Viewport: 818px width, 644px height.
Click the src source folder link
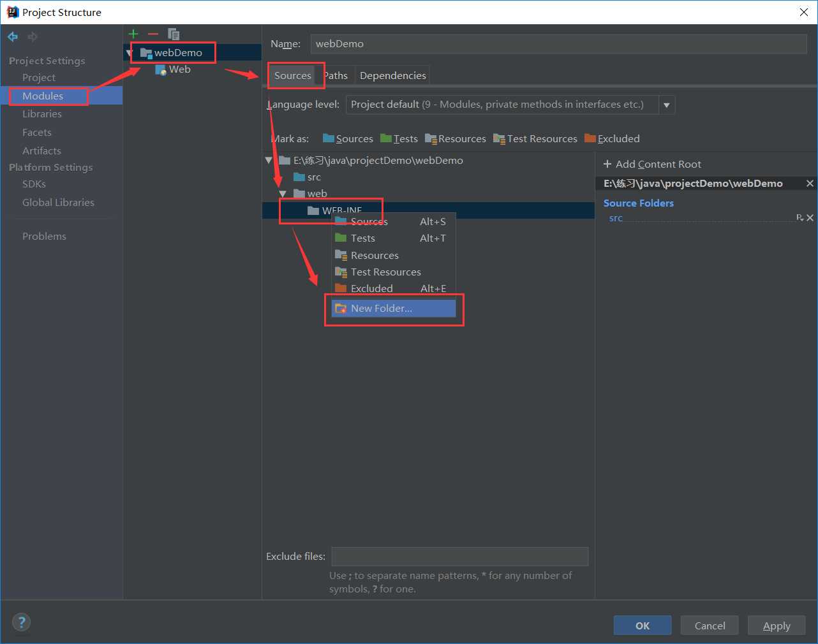click(616, 218)
